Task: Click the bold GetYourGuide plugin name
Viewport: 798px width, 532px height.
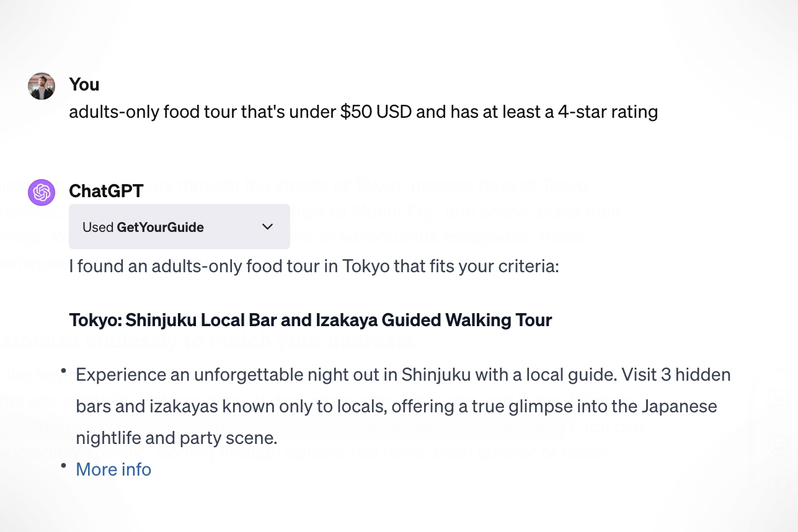Action: point(160,228)
